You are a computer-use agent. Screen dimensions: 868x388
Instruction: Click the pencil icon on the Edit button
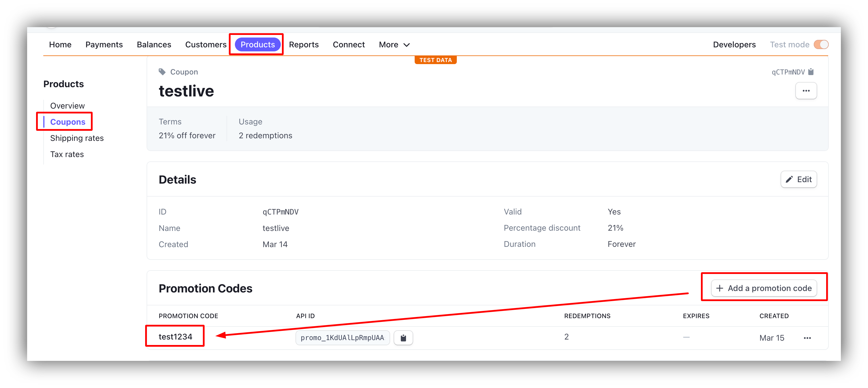click(x=790, y=179)
